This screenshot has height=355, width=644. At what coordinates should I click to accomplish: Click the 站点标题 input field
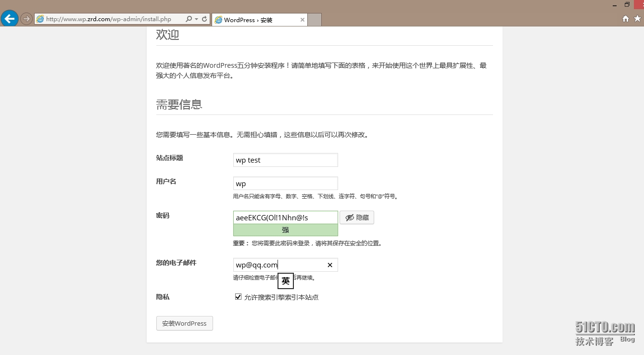tap(286, 160)
